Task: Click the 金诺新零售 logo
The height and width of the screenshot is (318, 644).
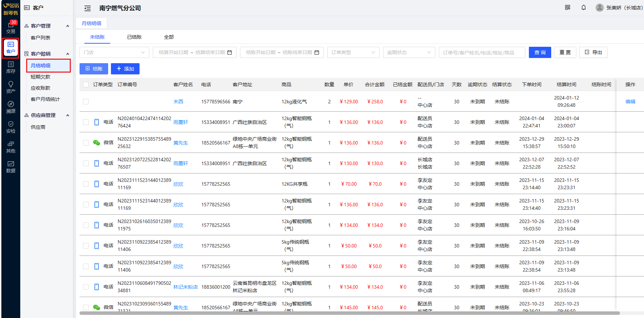Action: (11, 9)
